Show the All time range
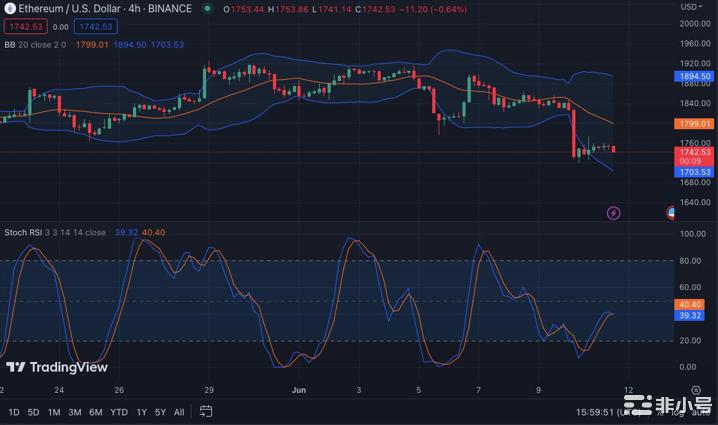This screenshot has width=718, height=425. click(x=179, y=412)
